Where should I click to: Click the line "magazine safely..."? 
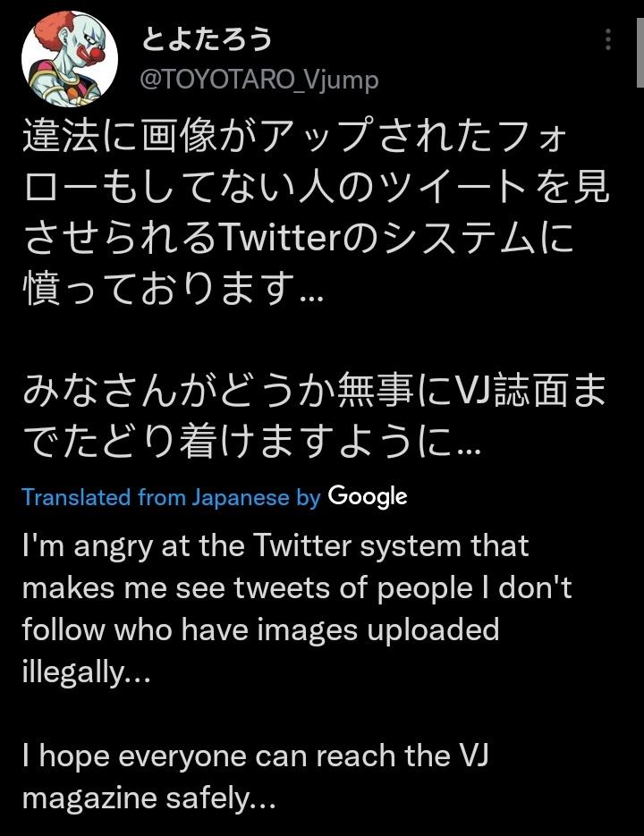coord(148,798)
